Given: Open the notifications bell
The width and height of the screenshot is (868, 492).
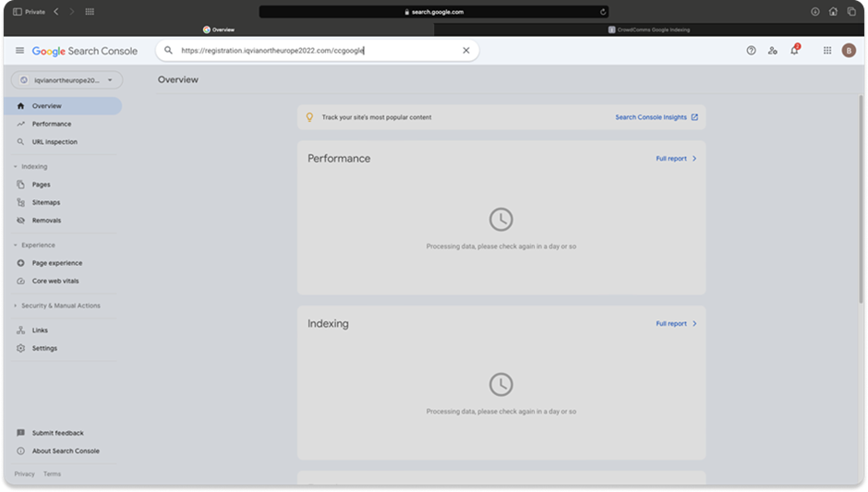Looking at the screenshot, I should pyautogui.click(x=794, y=51).
